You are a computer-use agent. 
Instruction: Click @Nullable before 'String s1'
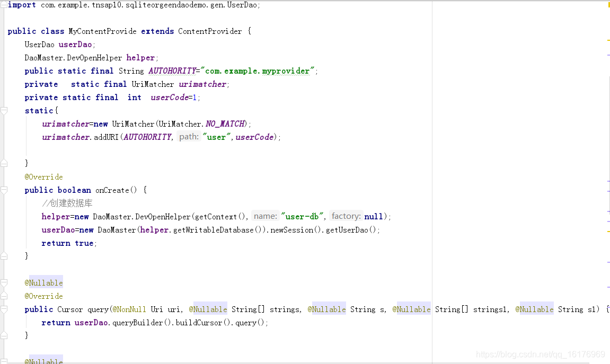coord(535,309)
